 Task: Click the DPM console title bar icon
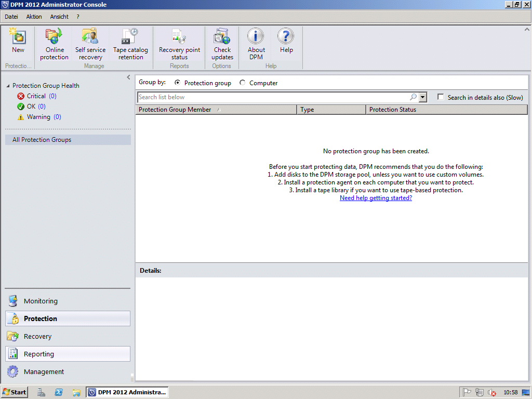tap(5, 5)
